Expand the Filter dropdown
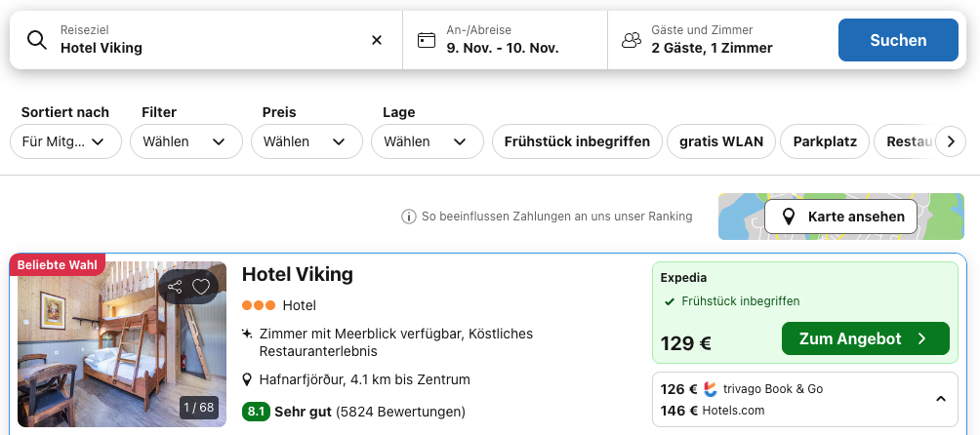Viewport: 980px width, 435px height. tap(186, 141)
